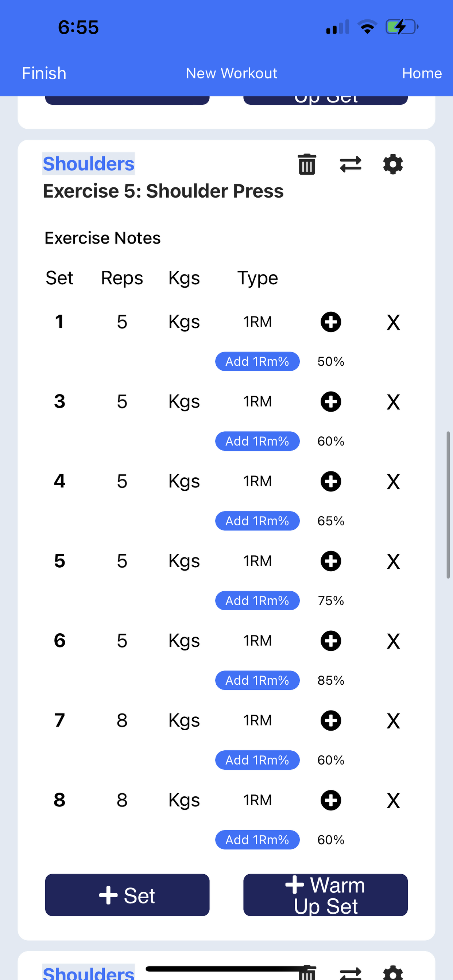Go to Home from top bar
Screen dimensions: 453x980
point(422,73)
